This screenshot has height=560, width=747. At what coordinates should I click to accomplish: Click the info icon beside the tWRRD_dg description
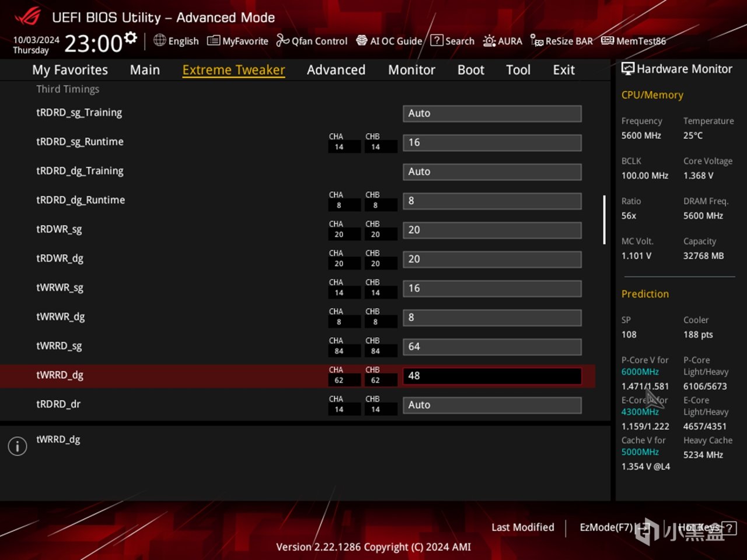click(x=18, y=446)
